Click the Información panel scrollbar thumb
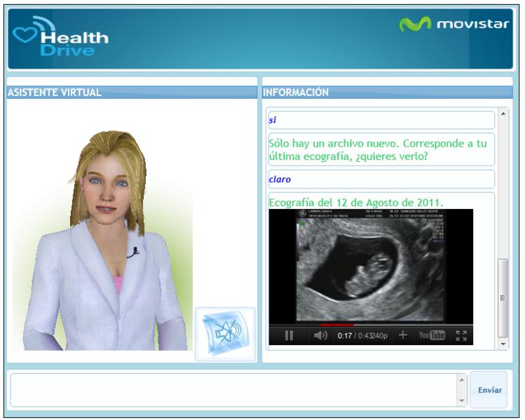Screen dimensions: 525x420 pyautogui.click(x=502, y=298)
